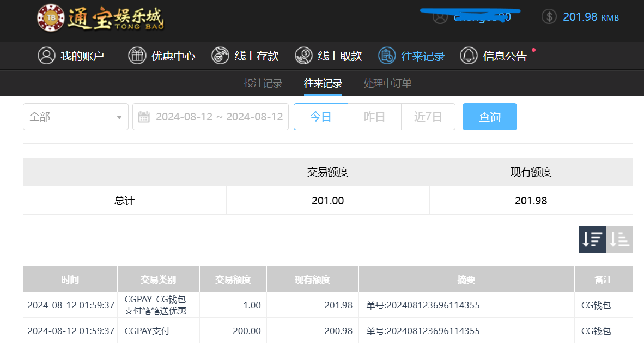Click the Tong Bao casino logo
The image size is (644, 351).
coord(101,18)
